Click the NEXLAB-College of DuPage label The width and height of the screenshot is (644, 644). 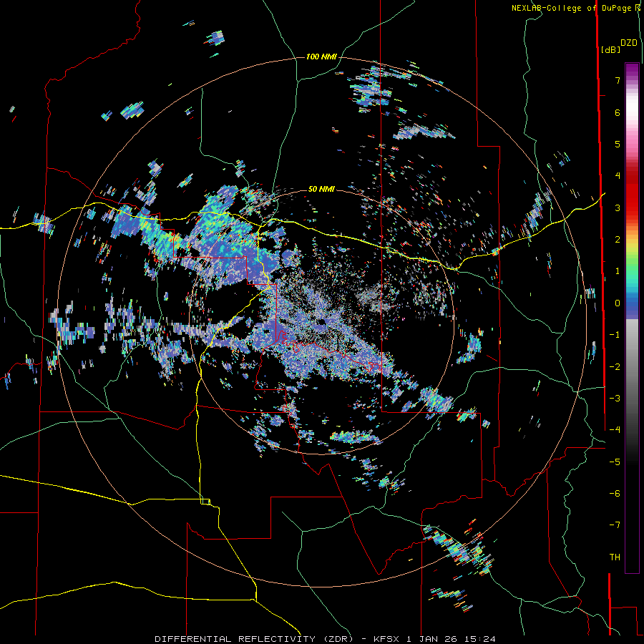[x=571, y=8]
